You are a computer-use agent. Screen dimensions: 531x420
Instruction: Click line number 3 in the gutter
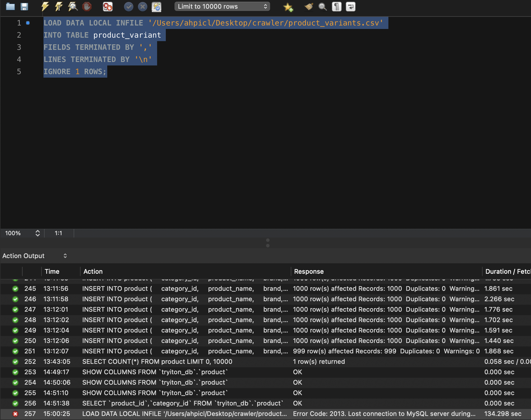click(19, 47)
